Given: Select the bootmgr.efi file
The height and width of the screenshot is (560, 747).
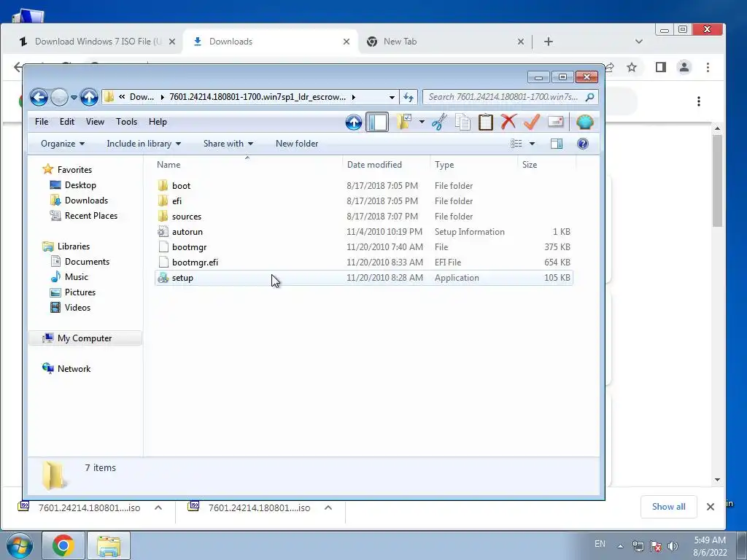Looking at the screenshot, I should pyautogui.click(x=364, y=262).
